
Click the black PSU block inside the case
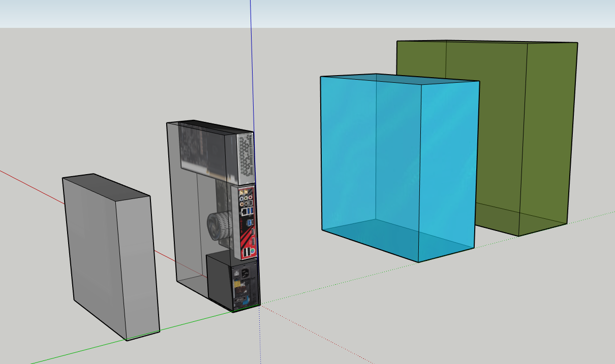pyautogui.click(x=219, y=282)
